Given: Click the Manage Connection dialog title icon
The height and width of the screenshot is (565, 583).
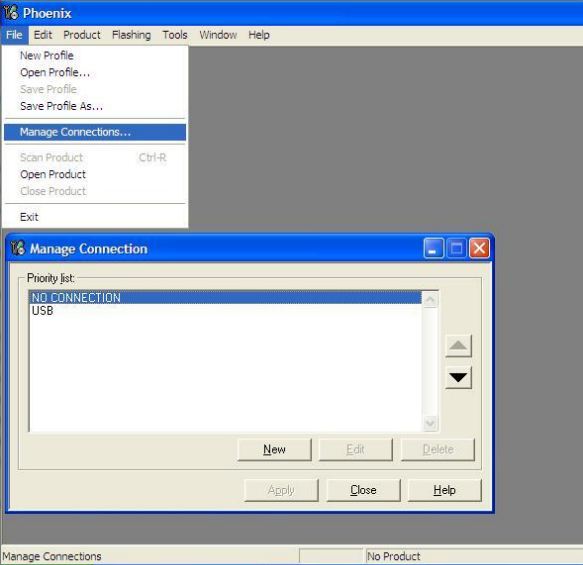Looking at the screenshot, I should click(17, 248).
